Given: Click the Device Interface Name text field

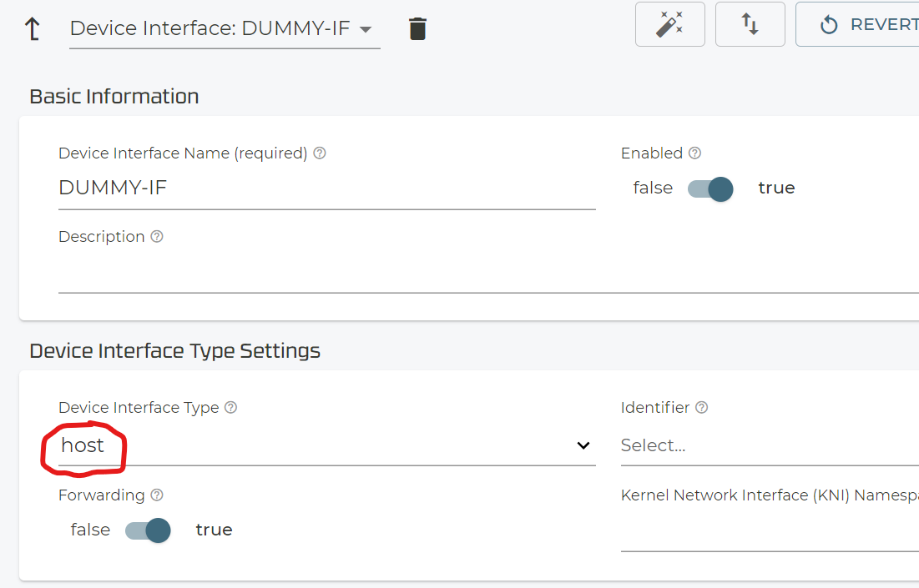Looking at the screenshot, I should point(326,188).
